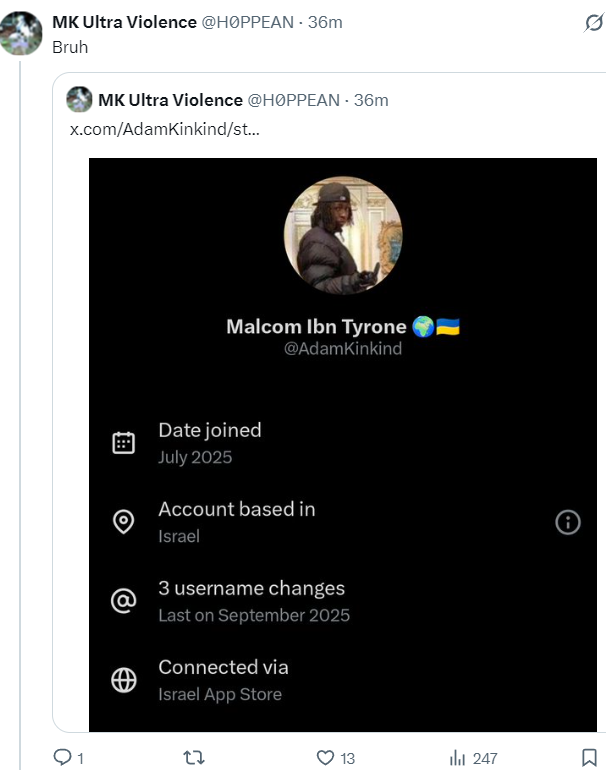
Task: Click the info icon beside Account based in
Action: click(568, 522)
